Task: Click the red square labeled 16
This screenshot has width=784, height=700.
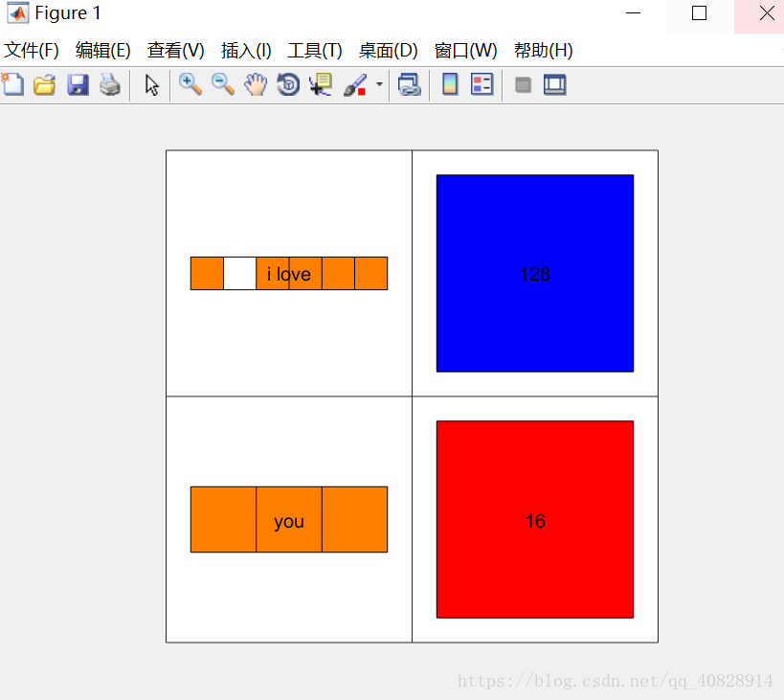Action: click(535, 520)
